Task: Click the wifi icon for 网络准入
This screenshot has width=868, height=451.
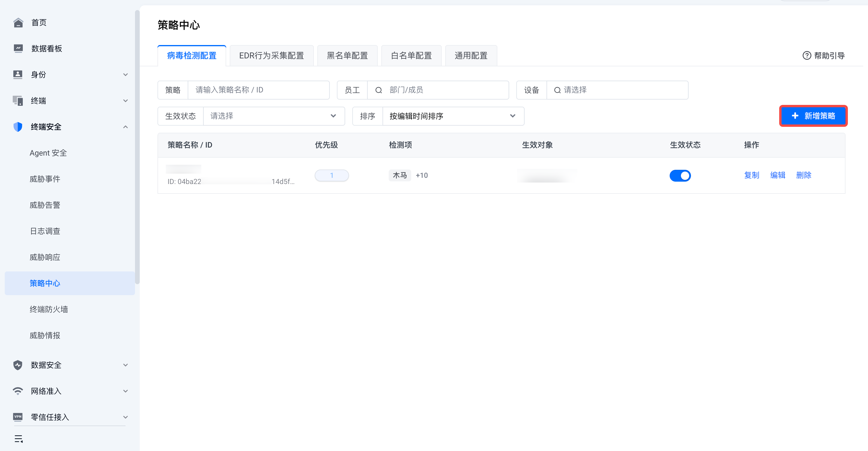Action: point(18,391)
